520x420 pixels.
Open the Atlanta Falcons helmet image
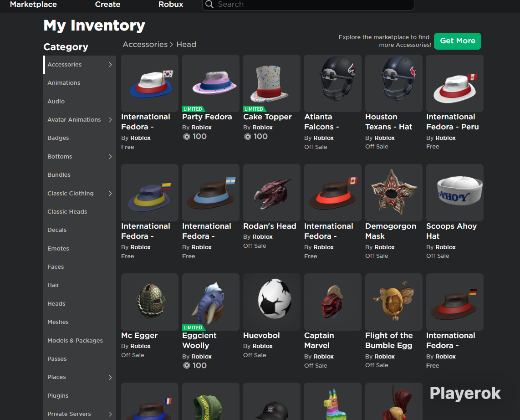(333, 83)
